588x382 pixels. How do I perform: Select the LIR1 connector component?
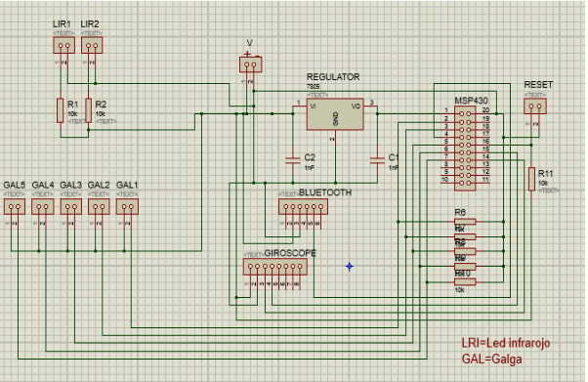[x=63, y=45]
